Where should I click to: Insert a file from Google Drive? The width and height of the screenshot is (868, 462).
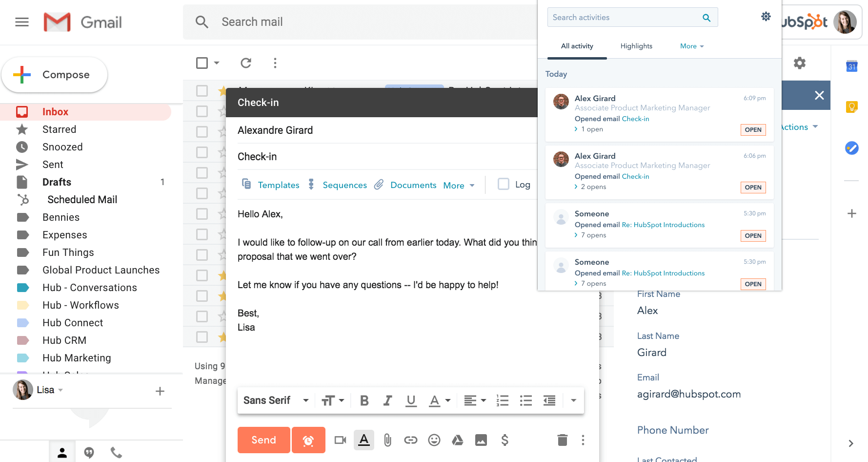457,440
